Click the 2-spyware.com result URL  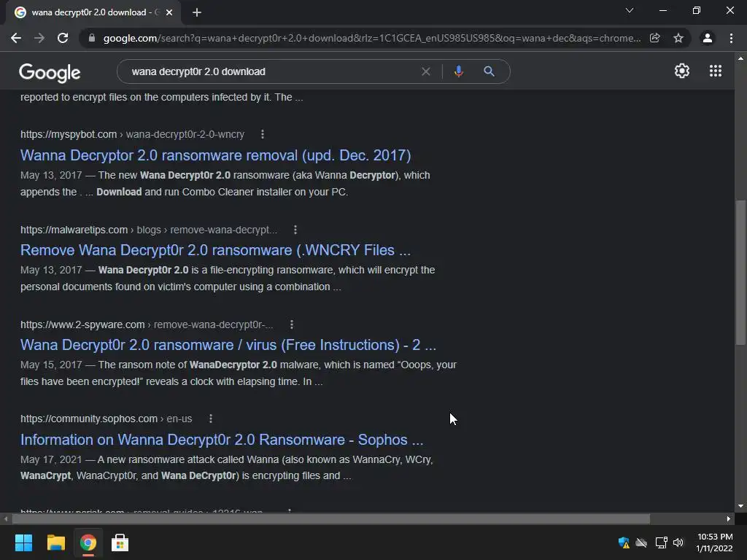147,324
